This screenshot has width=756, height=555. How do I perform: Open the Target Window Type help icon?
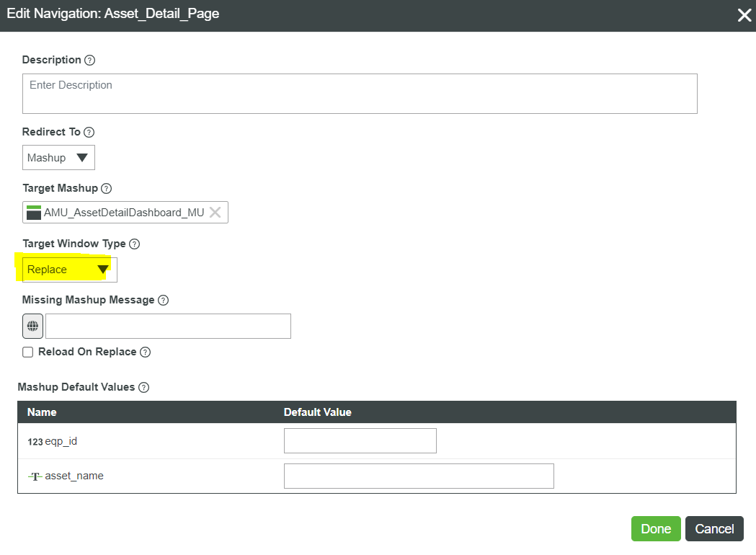click(135, 244)
